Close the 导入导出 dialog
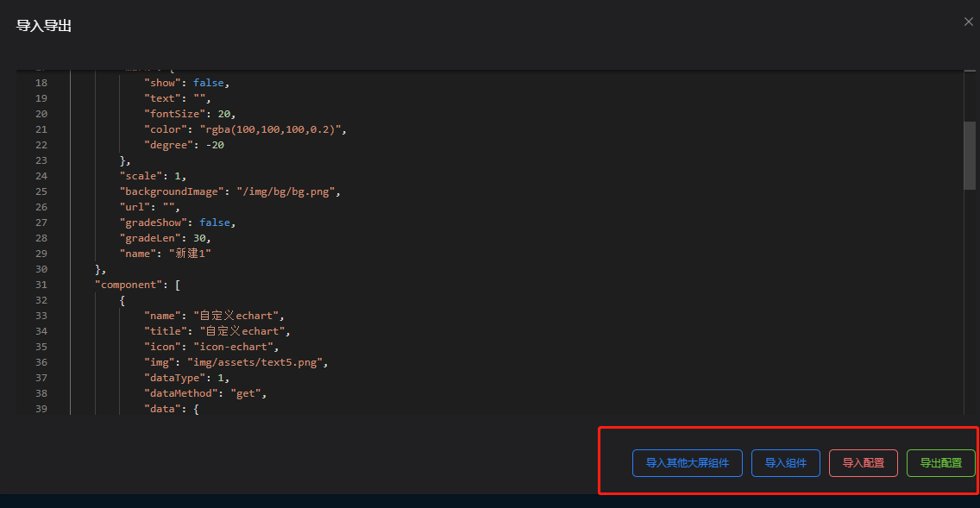This screenshot has width=980, height=508. 969,22
